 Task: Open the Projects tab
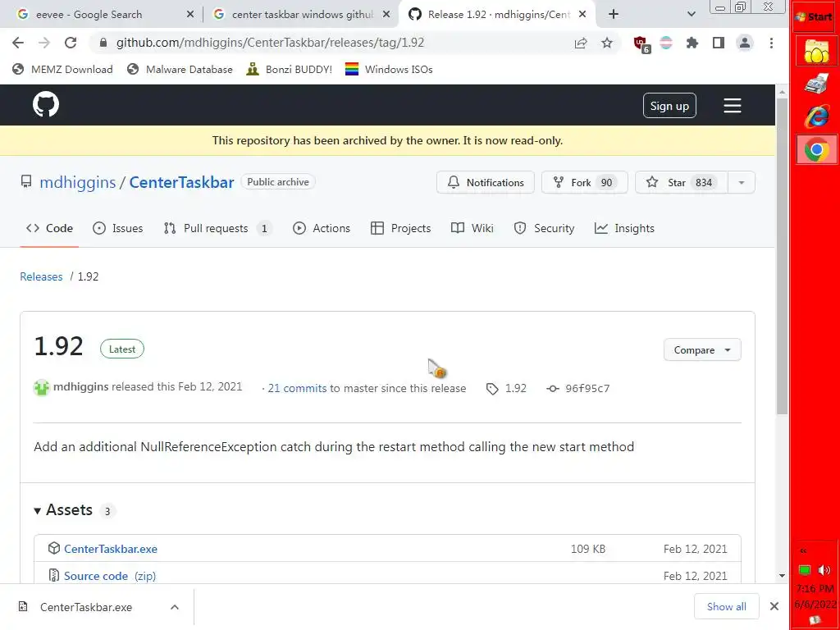click(x=400, y=228)
